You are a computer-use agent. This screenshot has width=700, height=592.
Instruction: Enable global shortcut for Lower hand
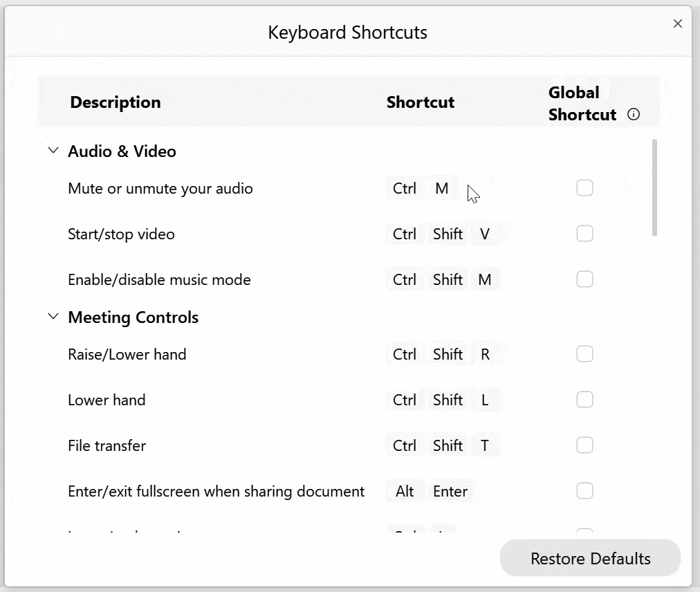[584, 400]
